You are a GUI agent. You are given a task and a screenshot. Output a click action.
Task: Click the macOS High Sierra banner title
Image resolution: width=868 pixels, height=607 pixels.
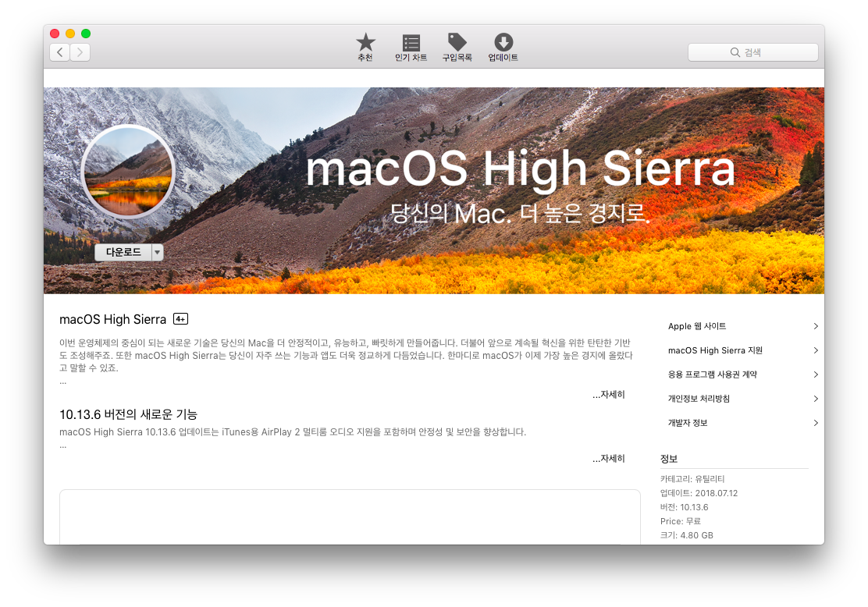point(521,169)
